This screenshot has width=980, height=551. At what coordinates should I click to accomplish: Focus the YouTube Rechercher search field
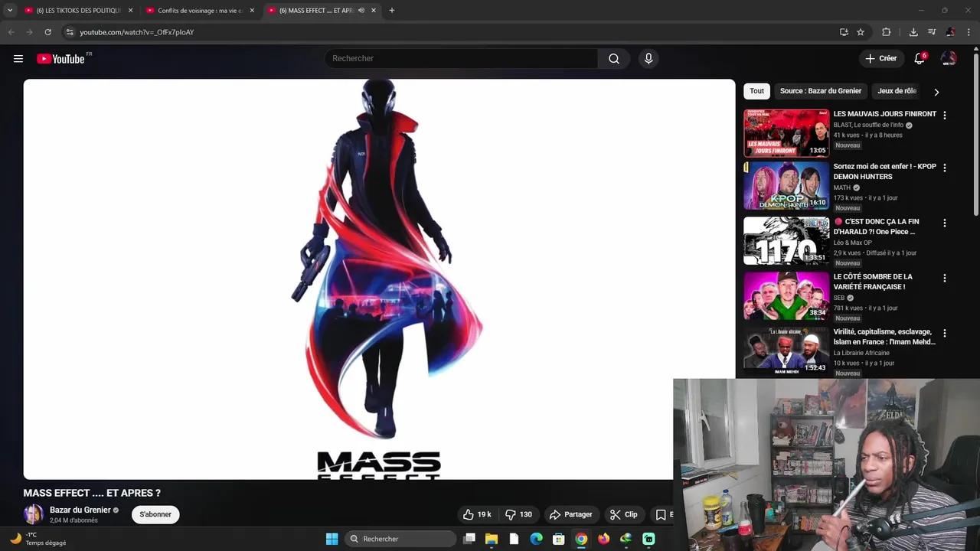[461, 59]
